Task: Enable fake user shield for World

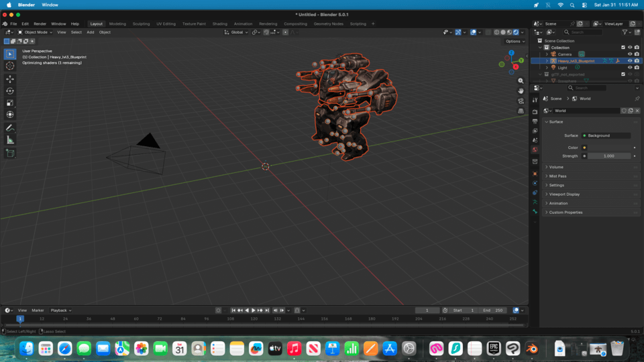Action: click(x=624, y=111)
